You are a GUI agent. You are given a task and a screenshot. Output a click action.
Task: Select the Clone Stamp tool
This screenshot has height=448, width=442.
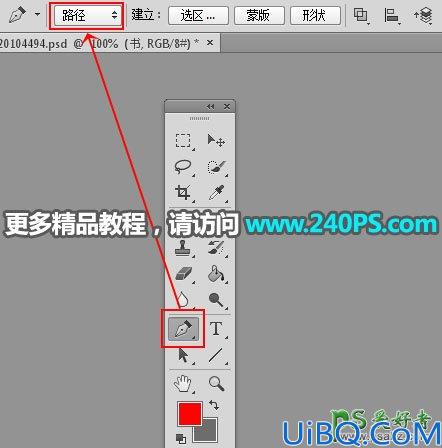pos(183,248)
